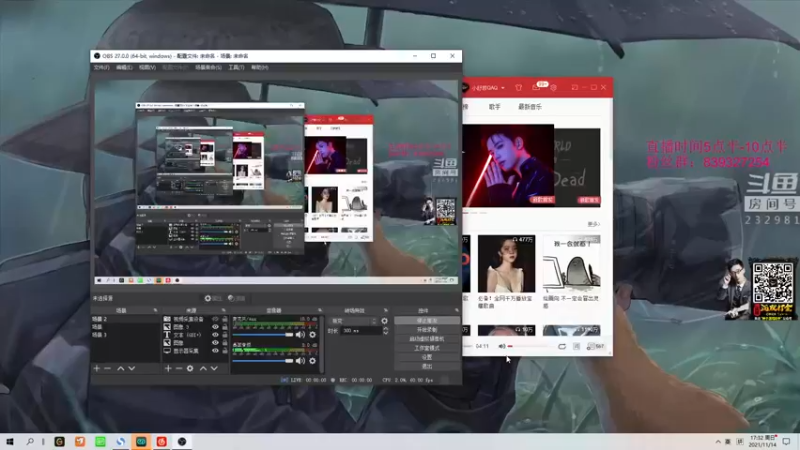Open the red music app icon on taskbar
Viewport: 800px width, 450px height.
[x=161, y=441]
